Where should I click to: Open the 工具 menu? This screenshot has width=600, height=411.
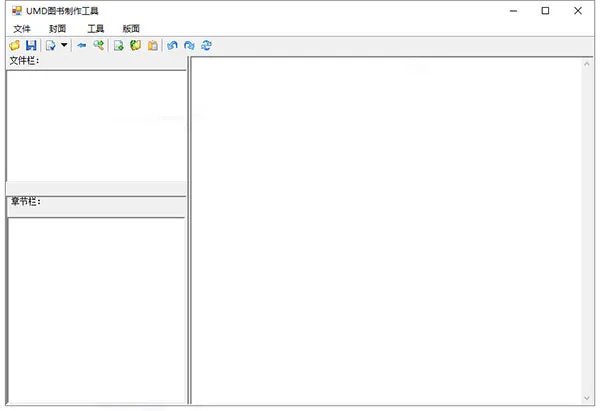point(95,29)
